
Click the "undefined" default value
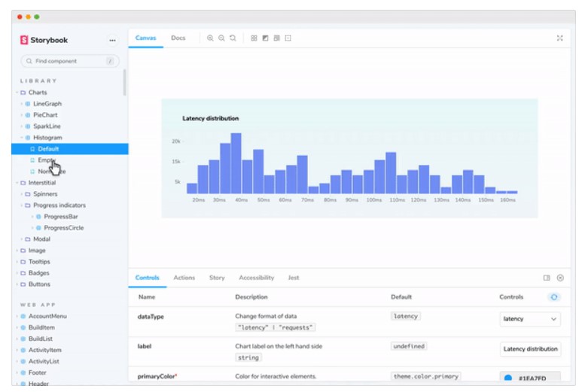pyautogui.click(x=409, y=346)
